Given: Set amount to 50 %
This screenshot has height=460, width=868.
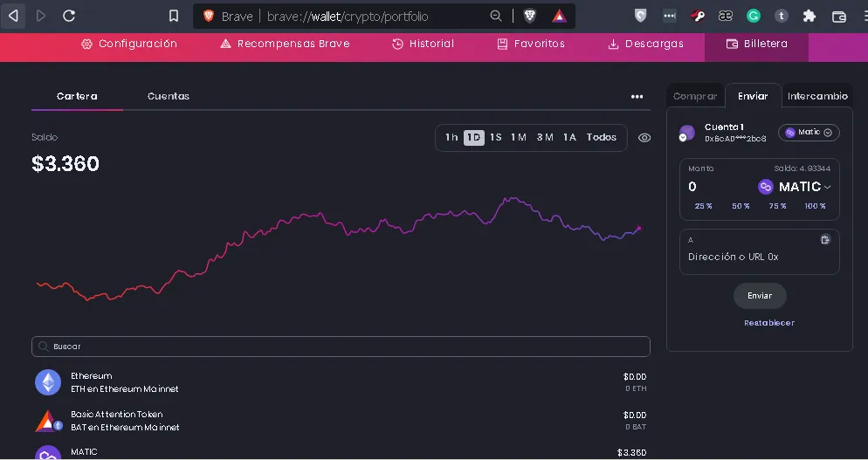Looking at the screenshot, I should click(x=741, y=206).
